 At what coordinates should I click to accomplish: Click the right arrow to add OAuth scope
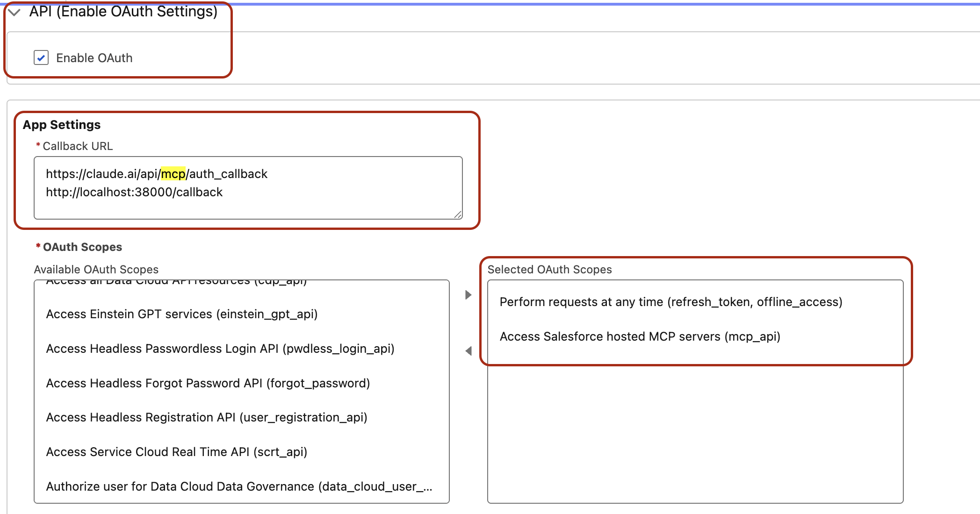coord(468,295)
